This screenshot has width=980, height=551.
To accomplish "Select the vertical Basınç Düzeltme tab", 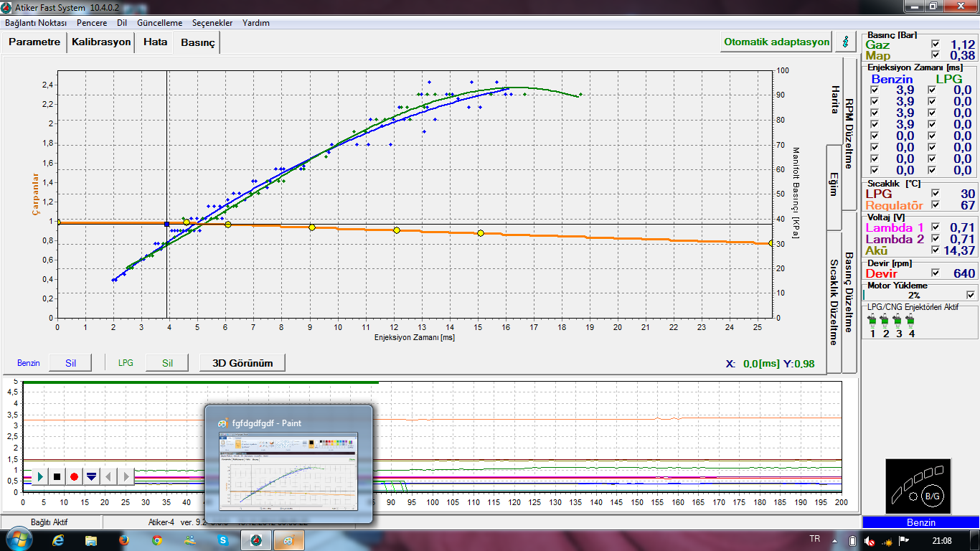I will (x=849, y=292).
